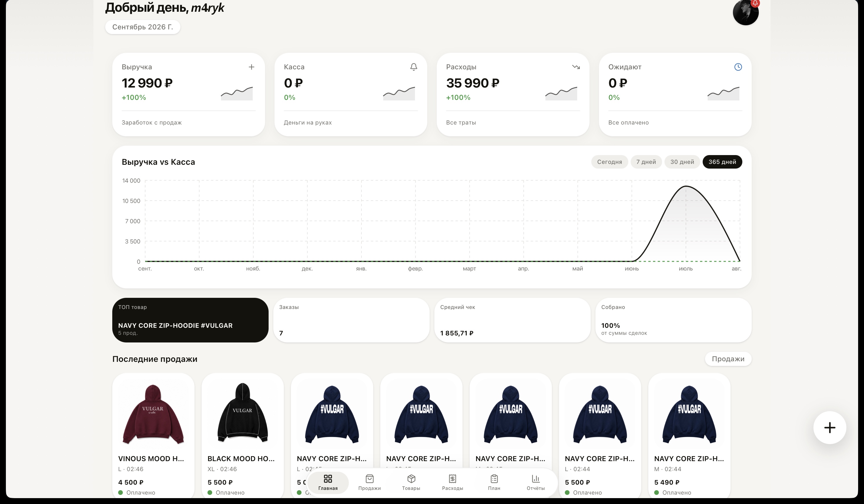Click the Деньги на руках caption
This screenshot has height=504, width=864.
(307, 123)
